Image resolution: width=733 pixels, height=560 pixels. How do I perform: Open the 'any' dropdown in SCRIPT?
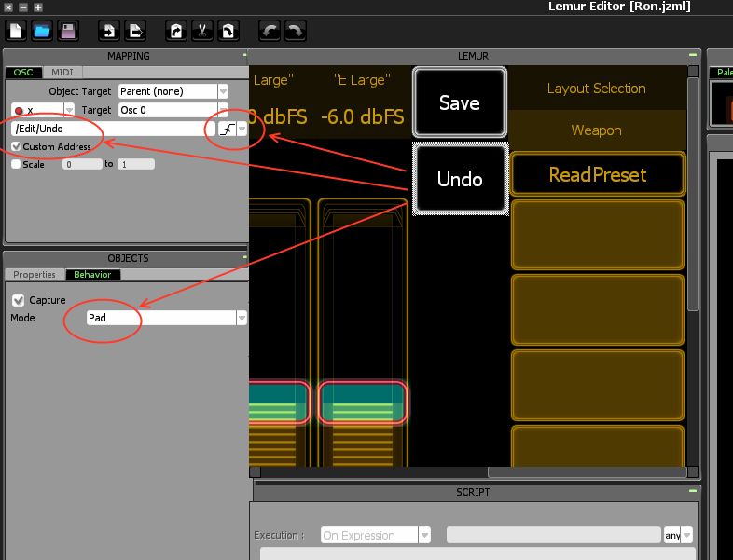pos(686,535)
